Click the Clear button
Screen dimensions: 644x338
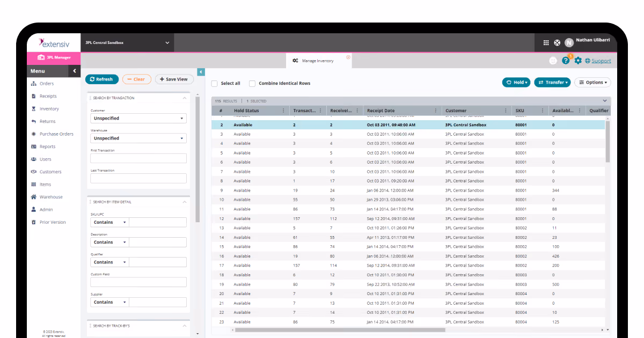137,79
